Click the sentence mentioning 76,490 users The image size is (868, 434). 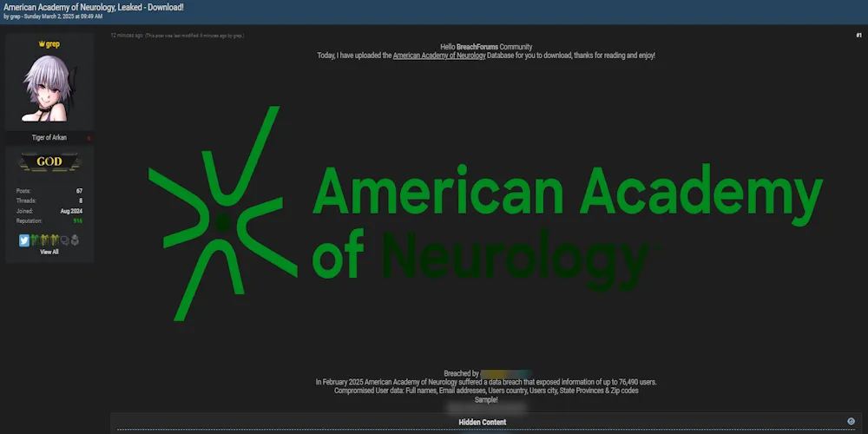(x=486, y=382)
